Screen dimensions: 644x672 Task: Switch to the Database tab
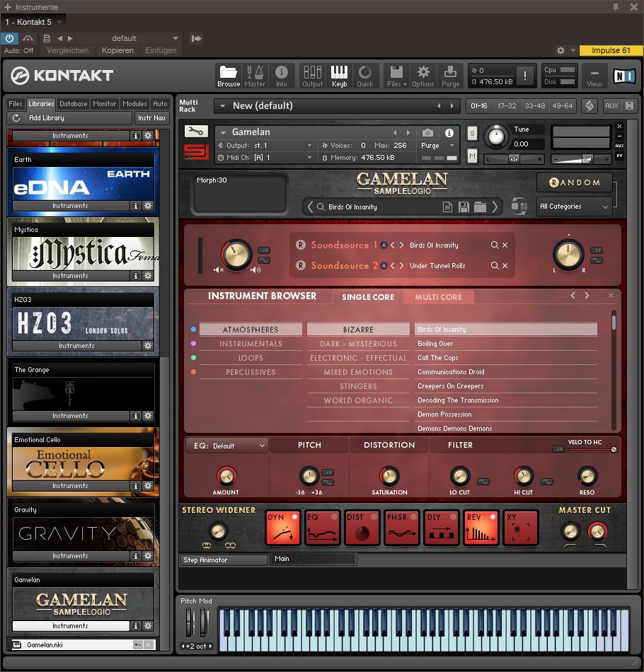[x=74, y=104]
